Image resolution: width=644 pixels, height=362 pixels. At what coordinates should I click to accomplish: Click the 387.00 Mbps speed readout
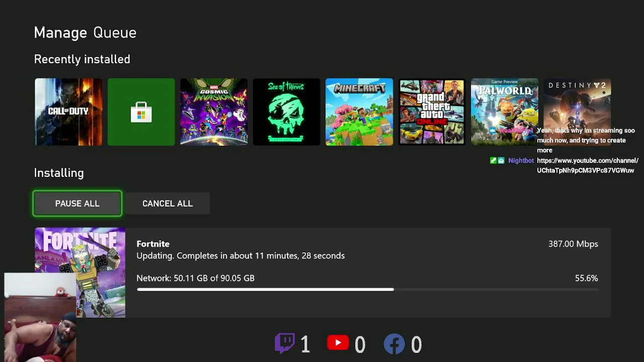point(573,244)
